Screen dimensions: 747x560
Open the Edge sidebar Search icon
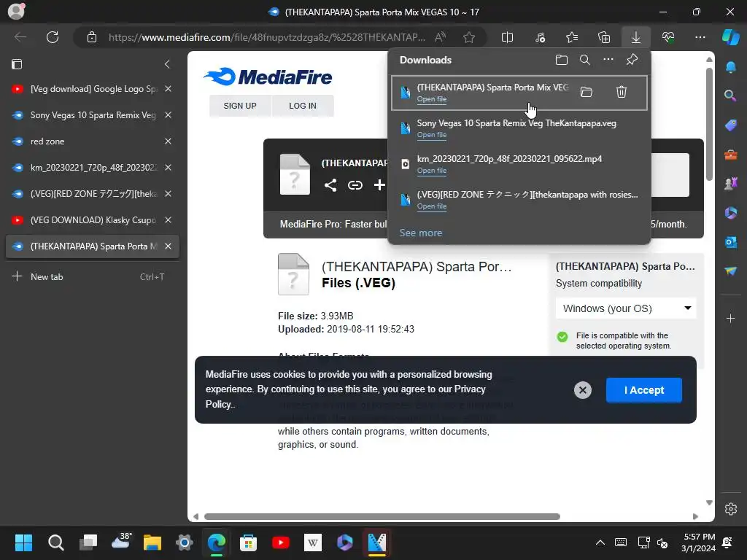[729, 96]
